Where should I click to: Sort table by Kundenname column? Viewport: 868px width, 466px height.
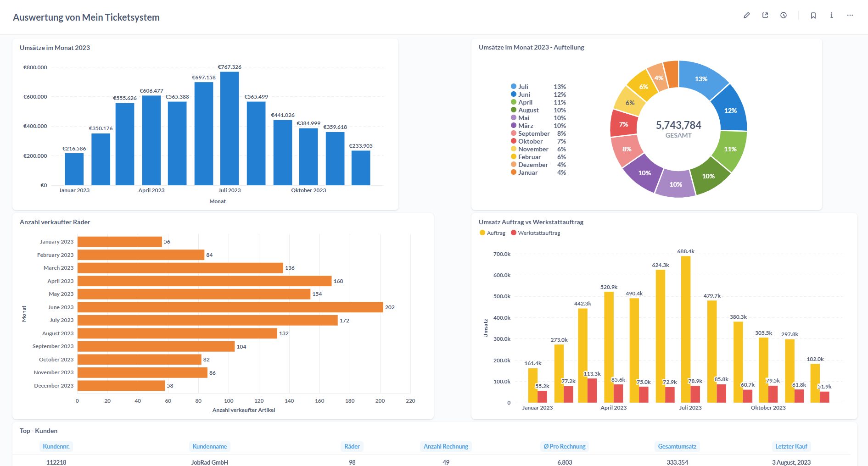click(x=209, y=446)
